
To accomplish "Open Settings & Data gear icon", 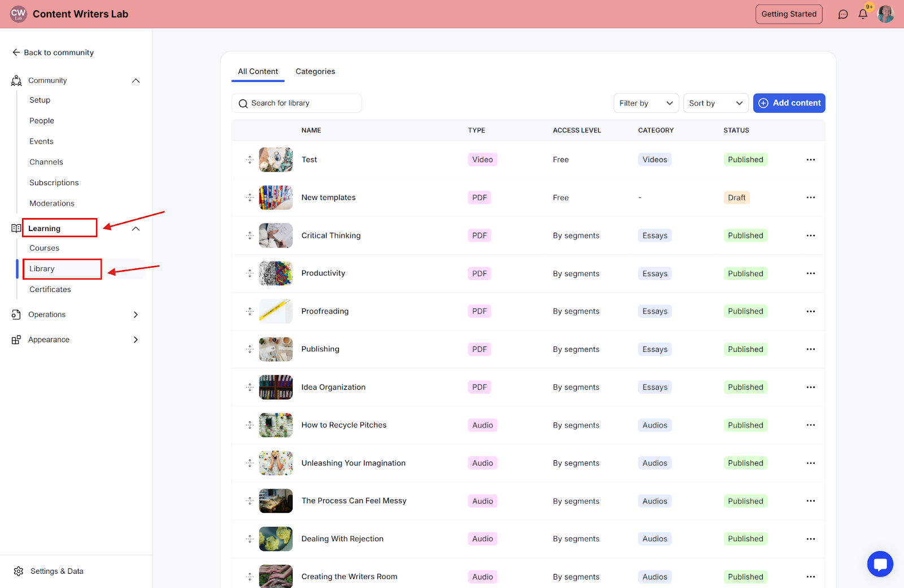I will (19, 571).
